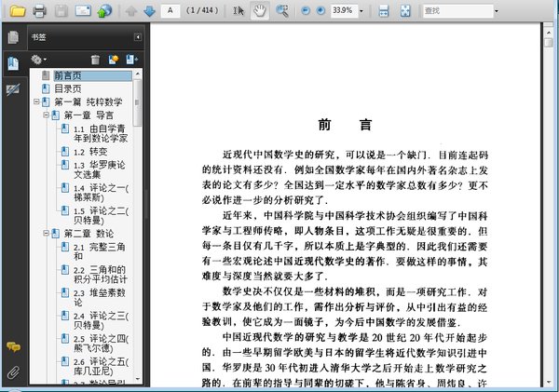The image size is (559, 392).
Task: Click the page number field showing A
Action: 170,10
